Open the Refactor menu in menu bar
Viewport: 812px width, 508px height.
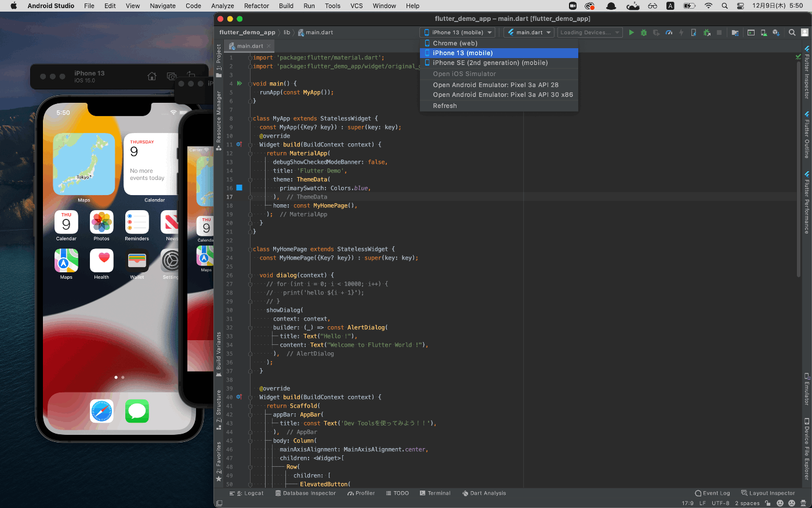point(256,6)
